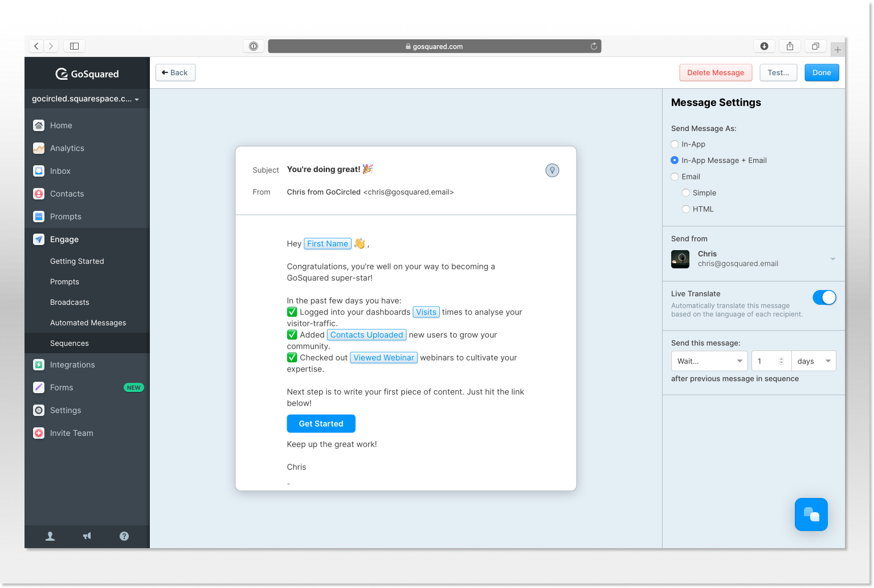Open the help question-mark icon

click(x=124, y=536)
